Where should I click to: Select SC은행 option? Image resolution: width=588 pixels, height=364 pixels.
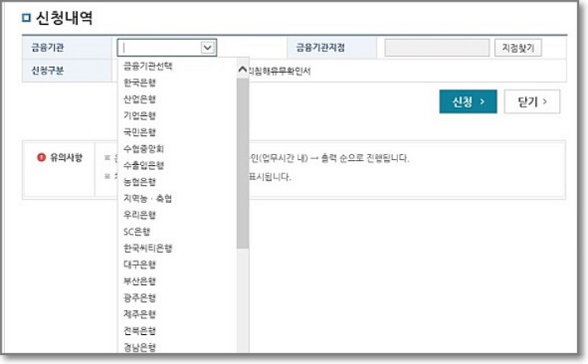coord(137,231)
